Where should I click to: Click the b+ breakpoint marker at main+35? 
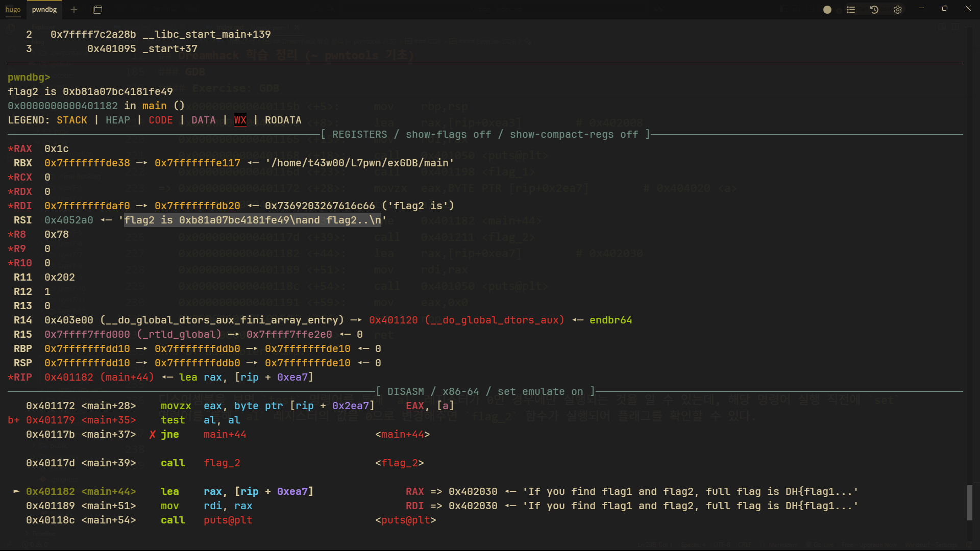pos(14,420)
